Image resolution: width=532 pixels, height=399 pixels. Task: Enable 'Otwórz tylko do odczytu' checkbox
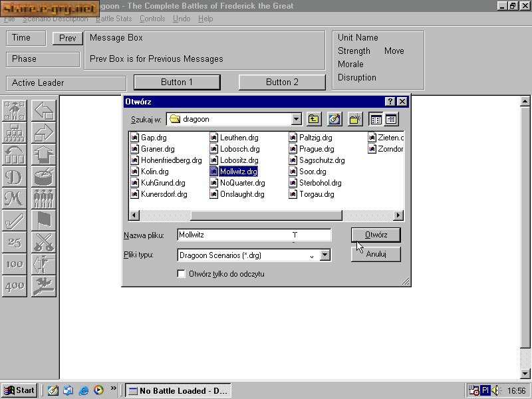click(x=182, y=273)
